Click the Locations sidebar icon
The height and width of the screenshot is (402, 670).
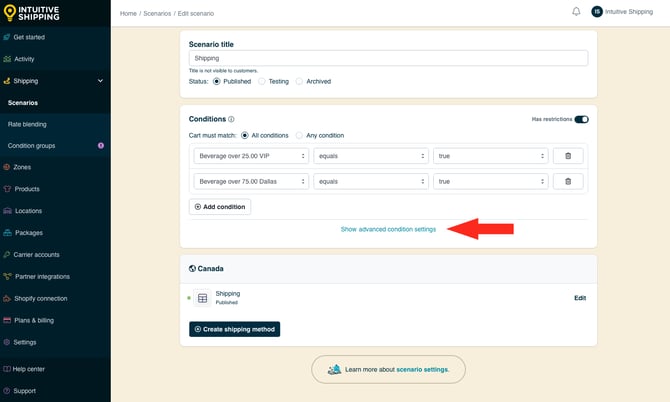tap(7, 211)
